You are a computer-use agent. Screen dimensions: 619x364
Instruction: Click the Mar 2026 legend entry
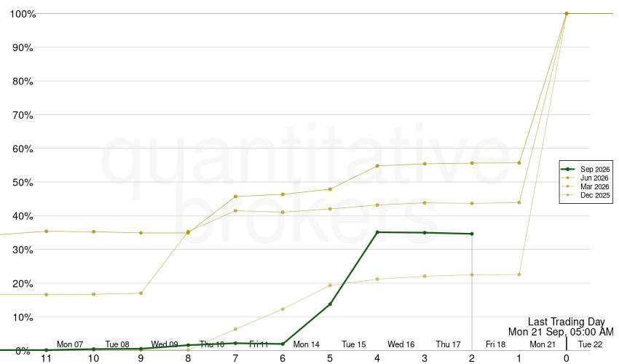(x=586, y=187)
